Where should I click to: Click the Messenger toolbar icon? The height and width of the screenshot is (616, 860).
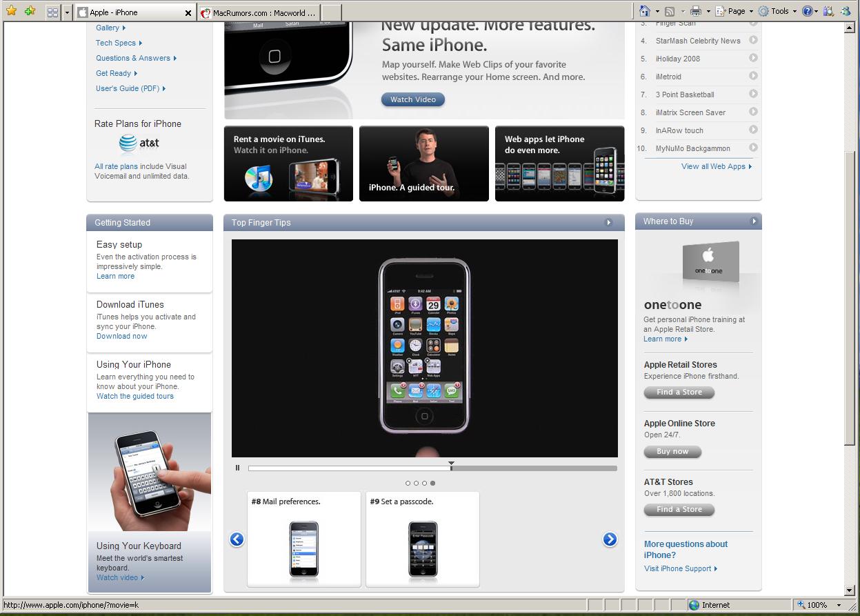pos(845,11)
